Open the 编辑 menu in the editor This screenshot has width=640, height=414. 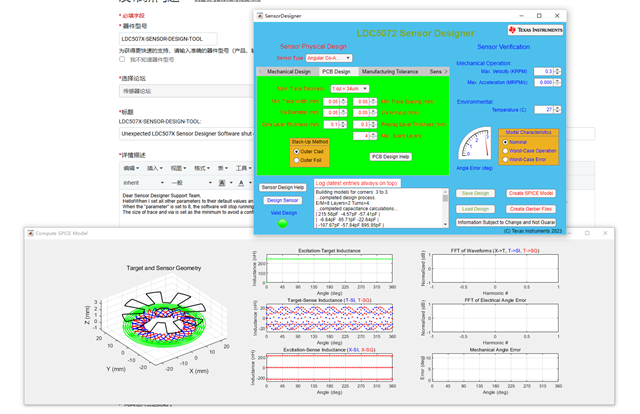pyautogui.click(x=131, y=168)
